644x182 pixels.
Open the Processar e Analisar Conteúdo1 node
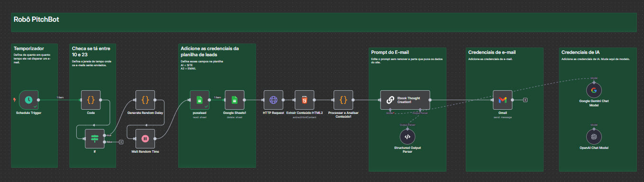344,100
